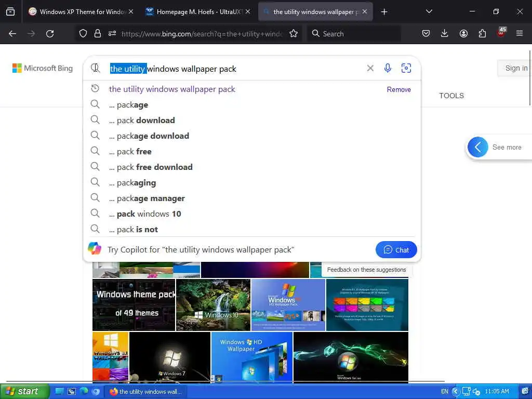Click the EN language indicator in taskbar

(445, 392)
